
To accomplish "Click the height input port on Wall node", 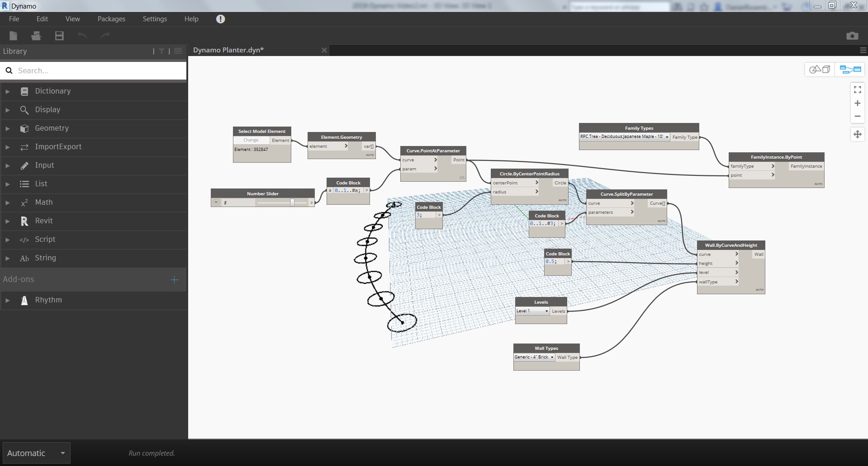I will (x=718, y=263).
